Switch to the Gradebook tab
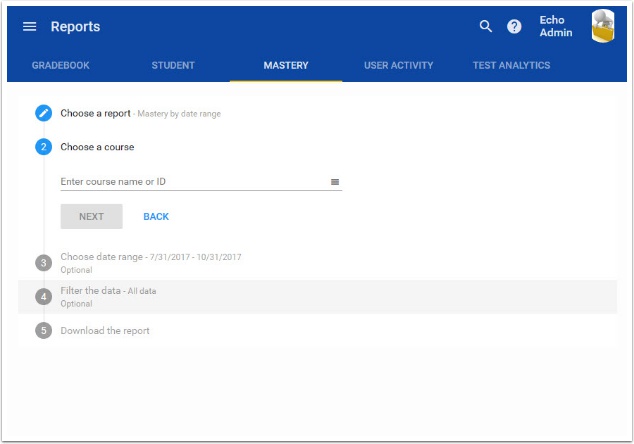The image size is (634, 444). tap(61, 66)
